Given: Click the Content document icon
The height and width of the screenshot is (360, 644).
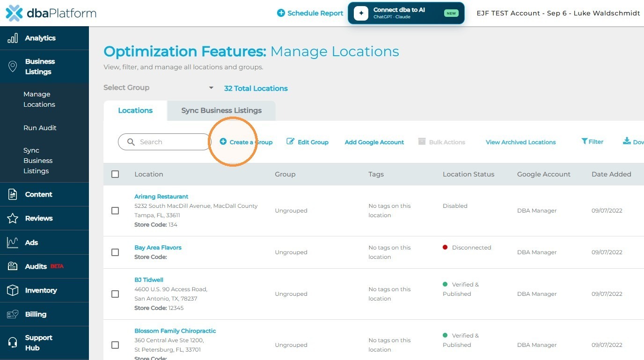Looking at the screenshot, I should point(13,194).
